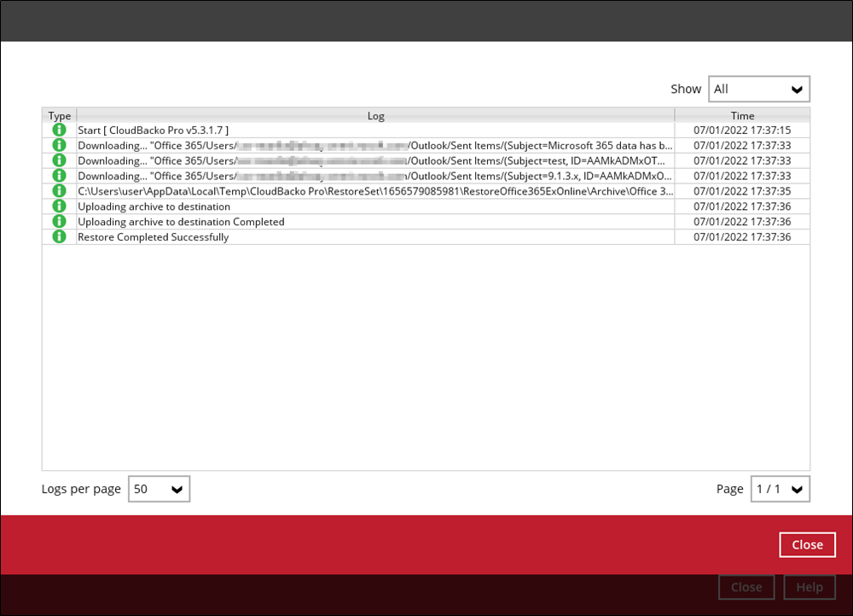The image size is (853, 616).
Task: Open the Show filter dropdown
Action: (758, 89)
